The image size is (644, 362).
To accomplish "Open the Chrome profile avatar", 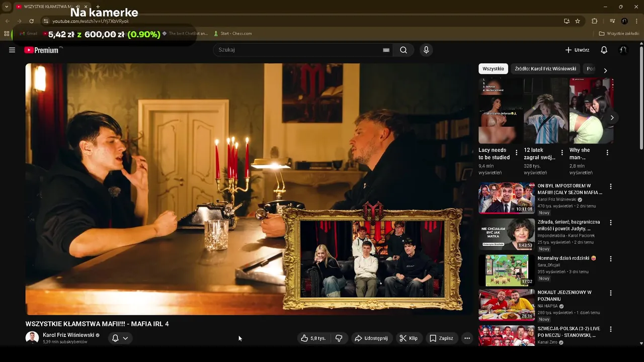I will (624, 21).
